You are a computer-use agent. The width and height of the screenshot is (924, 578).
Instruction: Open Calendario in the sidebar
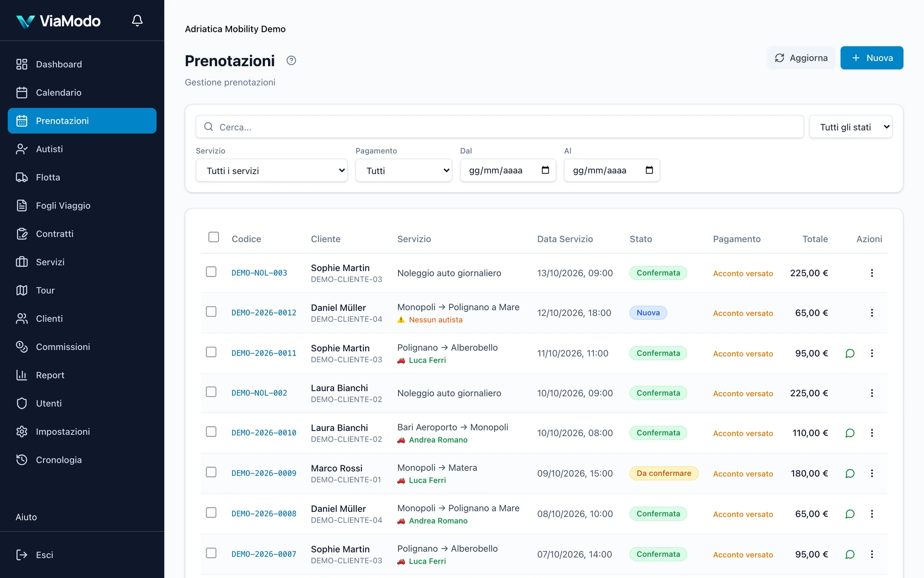82,92
